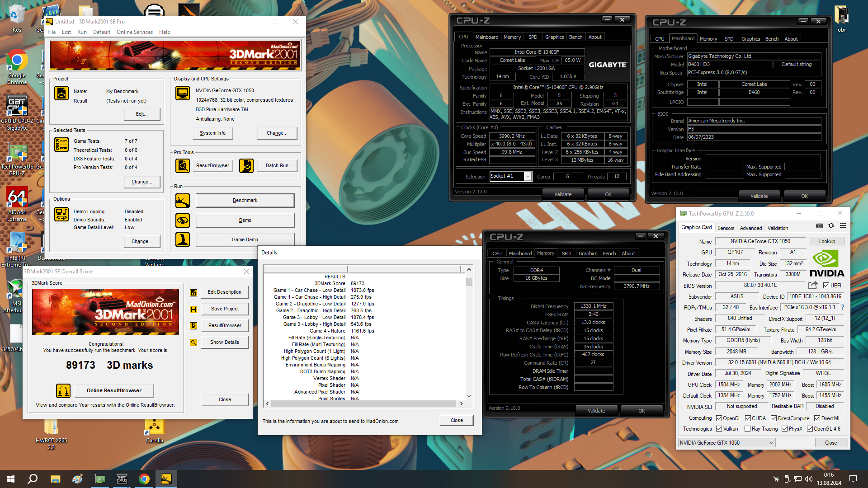The image size is (868, 488).
Task: Click Details horizontal scrollbar right arrow
Action: point(461,404)
